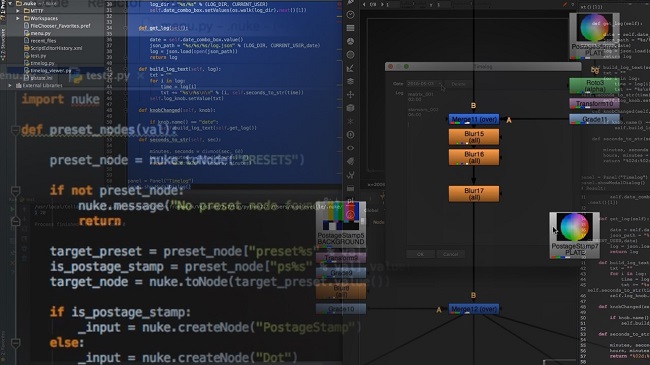
Task: Expand the MTTF folder in project tree
Action: coord(18,11)
